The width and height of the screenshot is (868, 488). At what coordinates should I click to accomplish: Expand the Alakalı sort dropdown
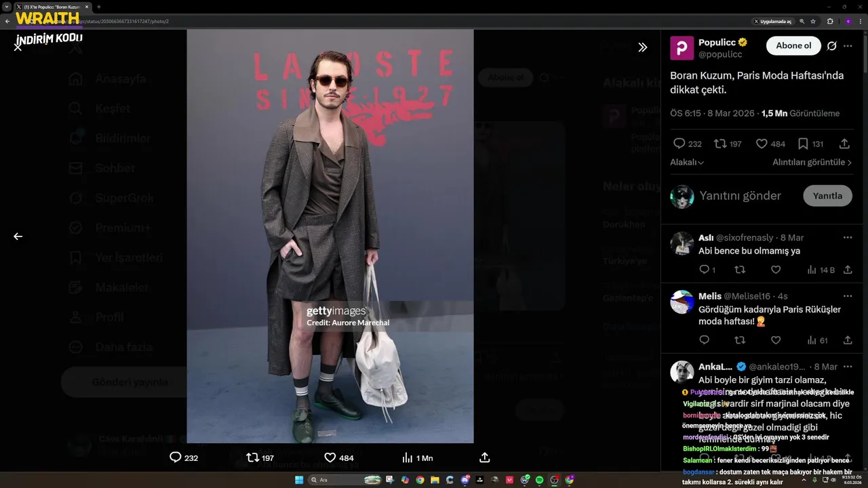click(x=687, y=163)
